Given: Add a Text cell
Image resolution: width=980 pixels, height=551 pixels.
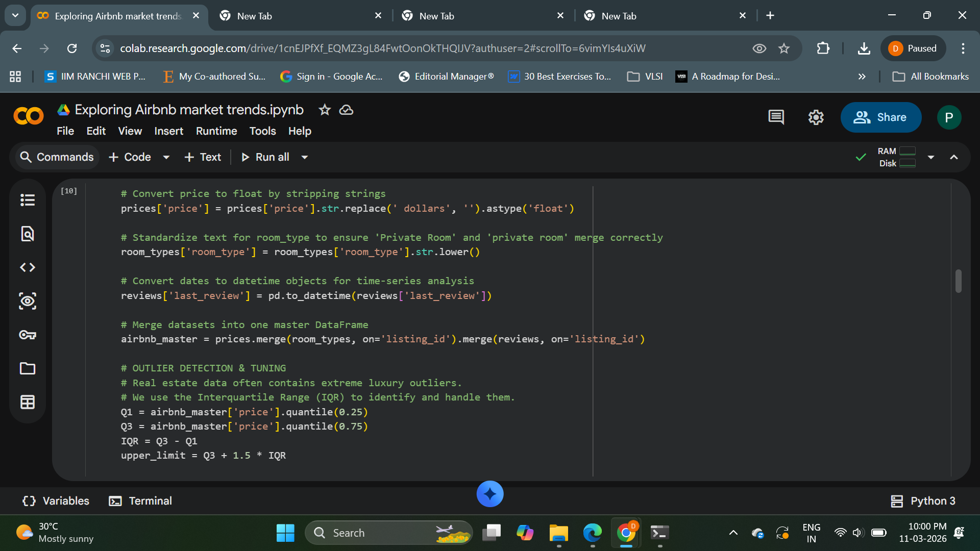Looking at the screenshot, I should pos(203,157).
